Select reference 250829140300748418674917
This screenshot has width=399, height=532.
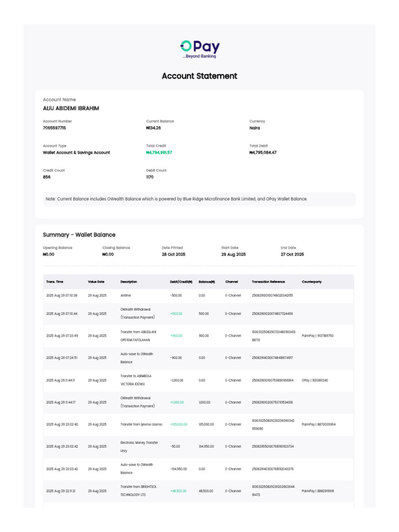(x=272, y=358)
